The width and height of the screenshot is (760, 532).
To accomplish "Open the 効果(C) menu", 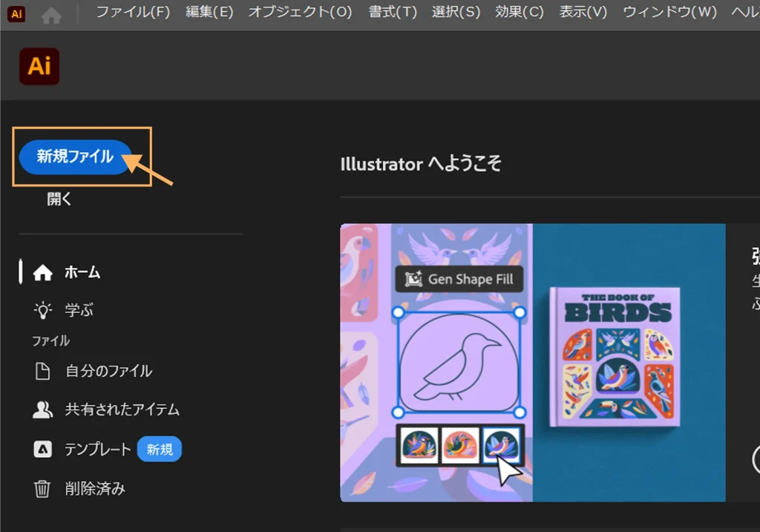I will click(x=520, y=13).
